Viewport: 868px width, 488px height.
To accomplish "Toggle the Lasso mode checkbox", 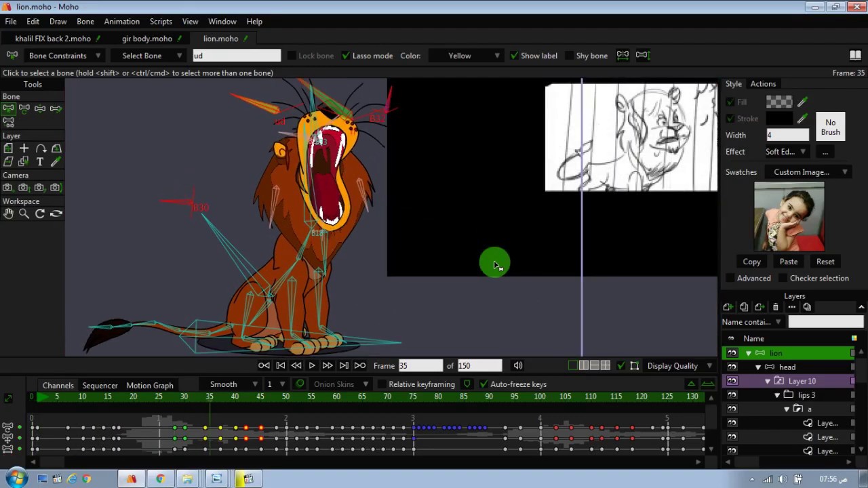I will point(346,56).
